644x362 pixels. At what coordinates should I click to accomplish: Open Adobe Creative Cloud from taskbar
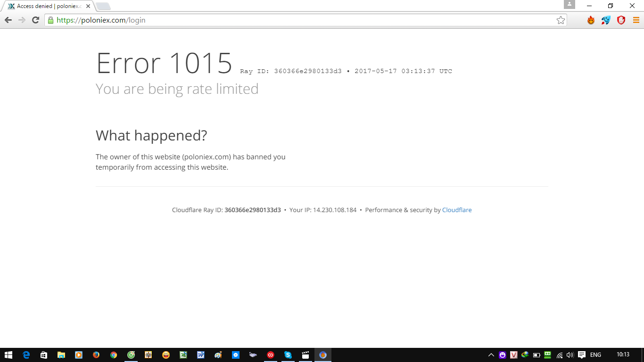tap(271, 355)
